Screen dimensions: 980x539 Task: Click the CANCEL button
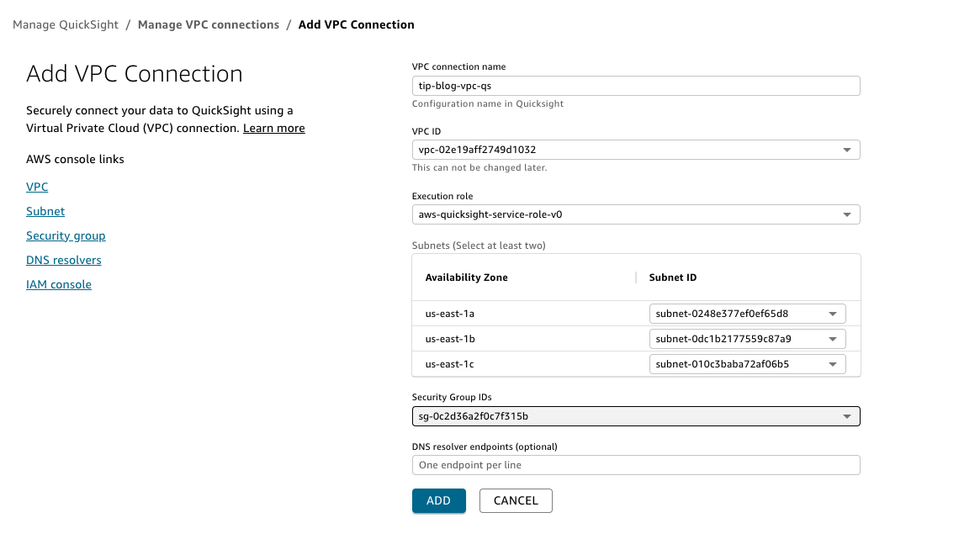[x=516, y=501]
